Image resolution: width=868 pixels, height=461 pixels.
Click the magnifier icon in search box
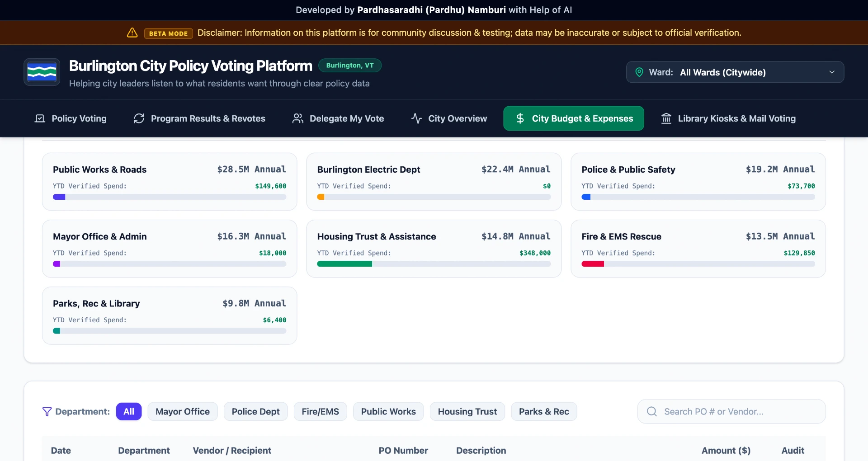pyautogui.click(x=652, y=411)
